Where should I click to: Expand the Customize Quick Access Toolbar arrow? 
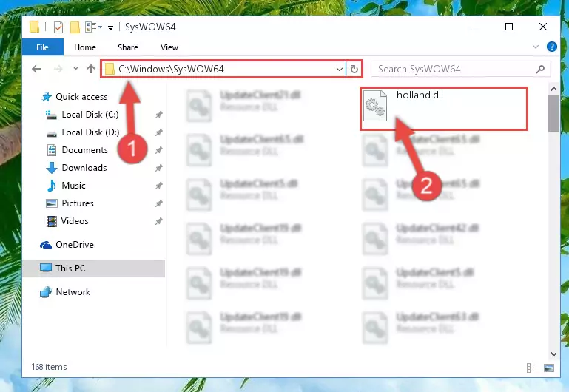point(110,27)
